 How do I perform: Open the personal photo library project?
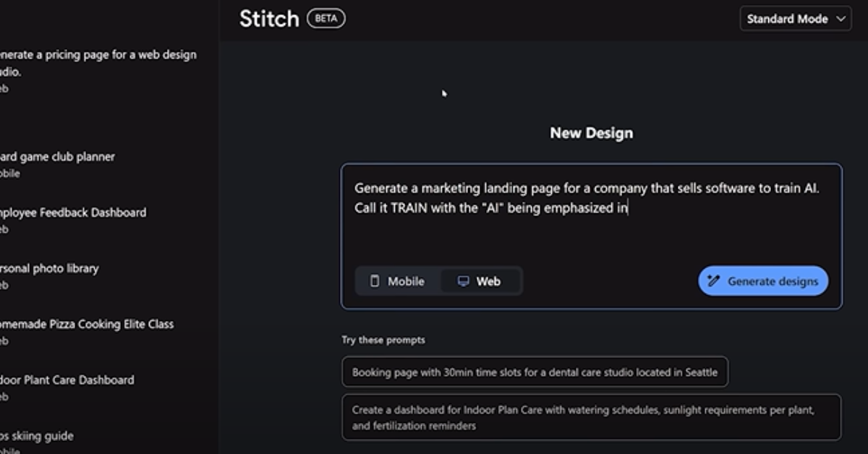49,268
